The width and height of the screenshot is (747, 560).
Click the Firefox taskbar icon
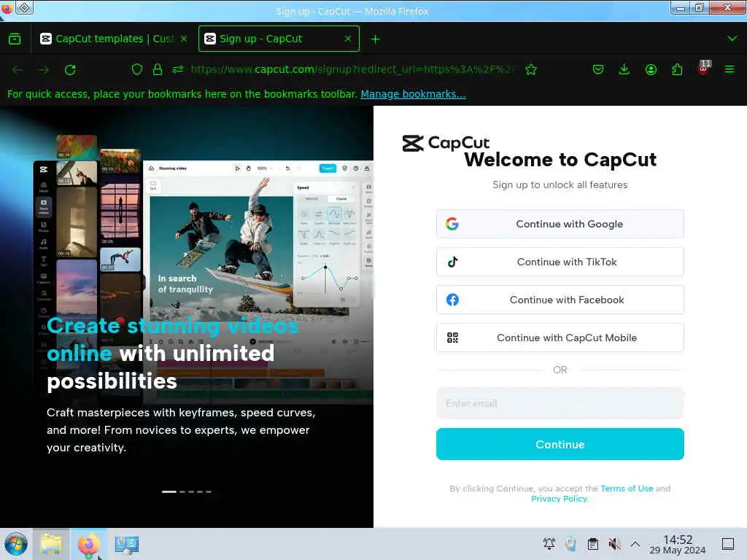click(88, 544)
